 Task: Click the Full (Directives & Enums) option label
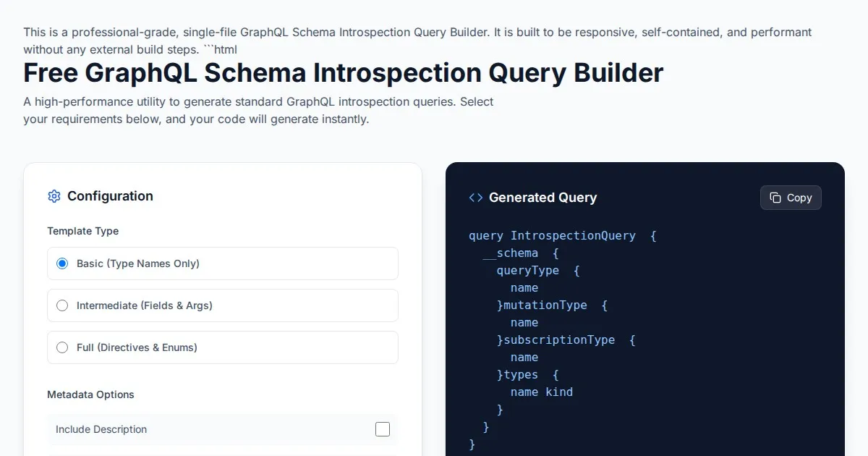[137, 347]
